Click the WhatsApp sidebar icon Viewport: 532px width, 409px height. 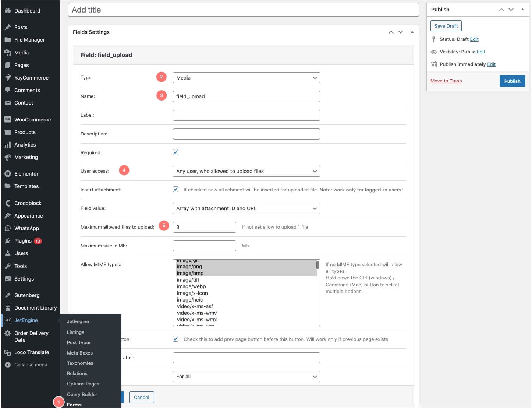tap(8, 228)
